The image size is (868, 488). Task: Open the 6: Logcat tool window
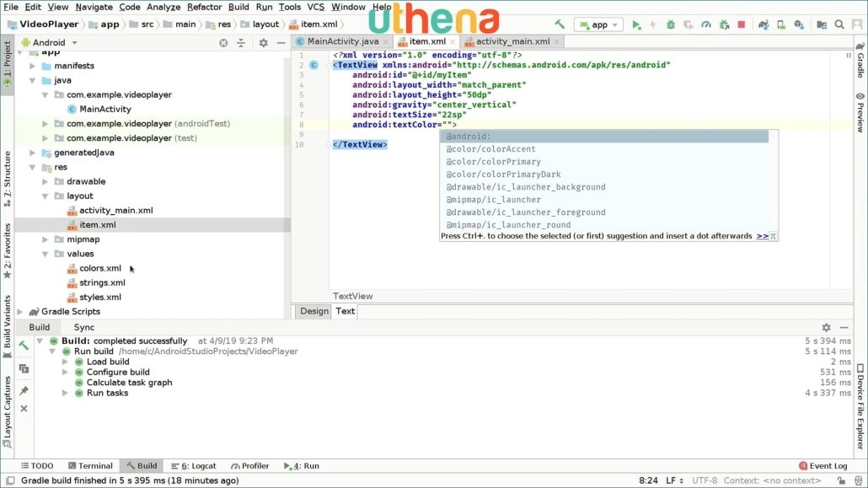[194, 466]
